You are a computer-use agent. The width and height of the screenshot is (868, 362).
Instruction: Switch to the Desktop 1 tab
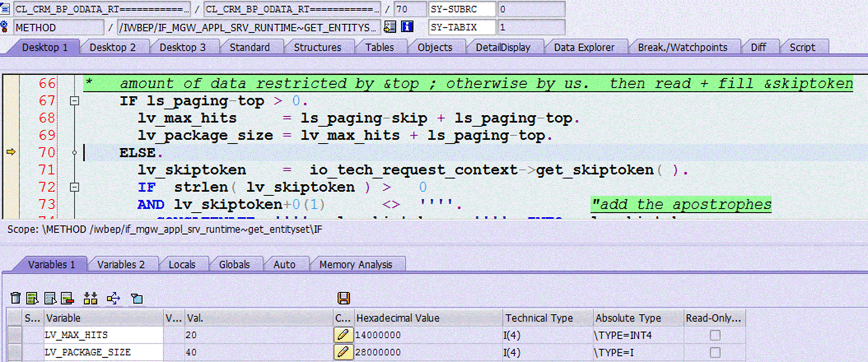pyautogui.click(x=45, y=47)
